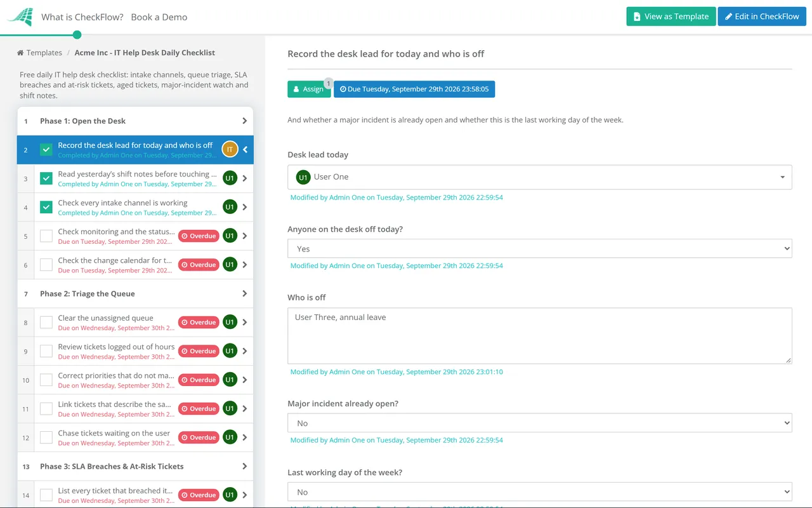
Task: Click U1 avatar on Check the change calendar row
Action: point(230,265)
